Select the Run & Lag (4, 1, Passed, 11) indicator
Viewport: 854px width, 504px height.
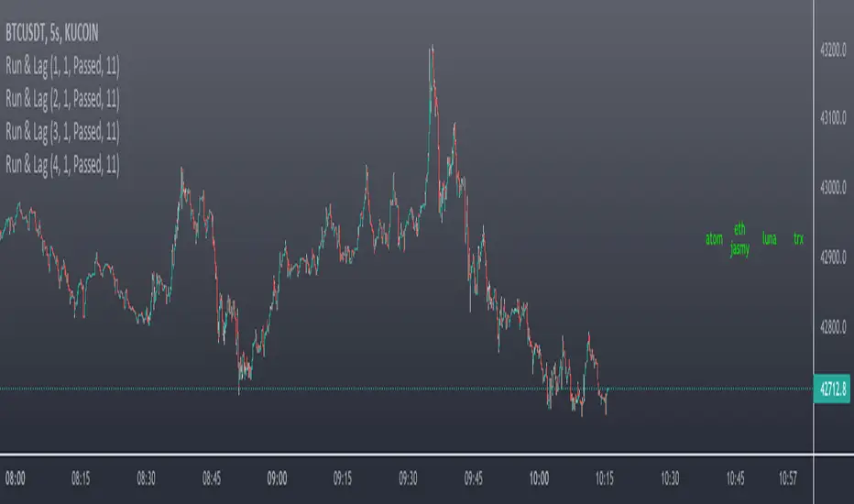pyautogui.click(x=62, y=165)
